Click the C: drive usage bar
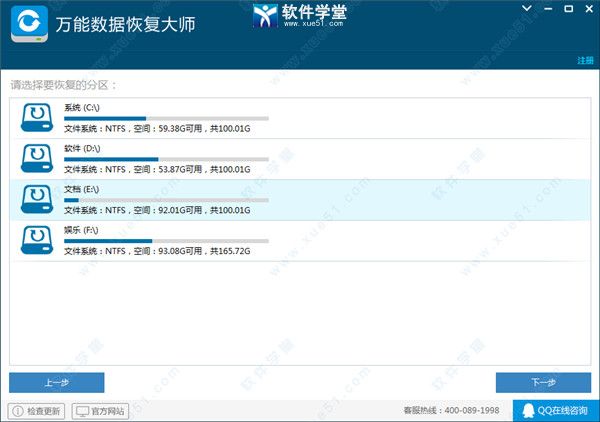The width and height of the screenshot is (600, 422). (165, 118)
